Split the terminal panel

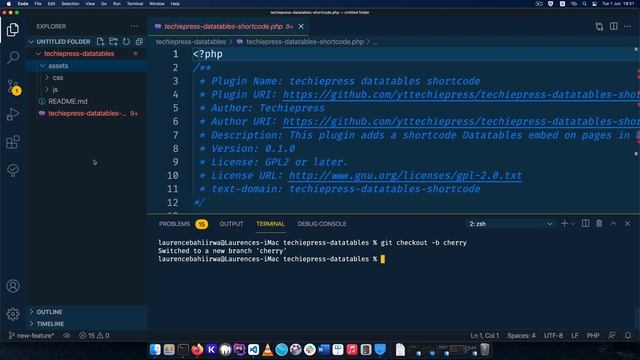(x=586, y=223)
